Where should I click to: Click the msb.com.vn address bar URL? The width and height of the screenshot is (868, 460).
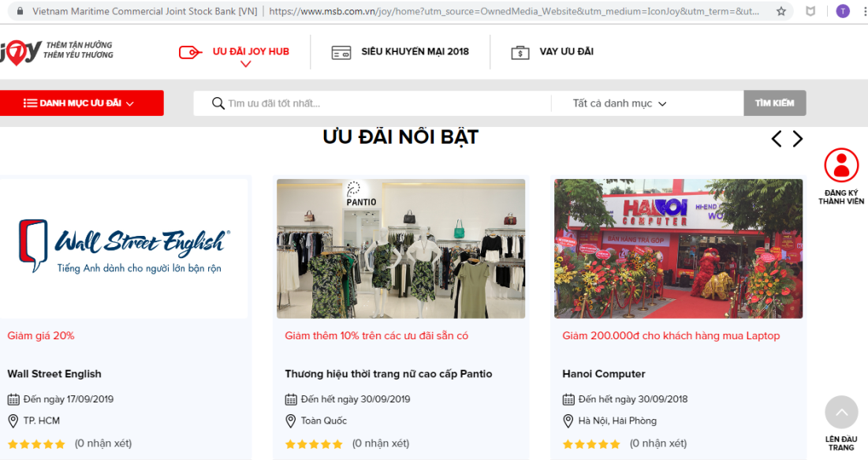[x=514, y=11]
